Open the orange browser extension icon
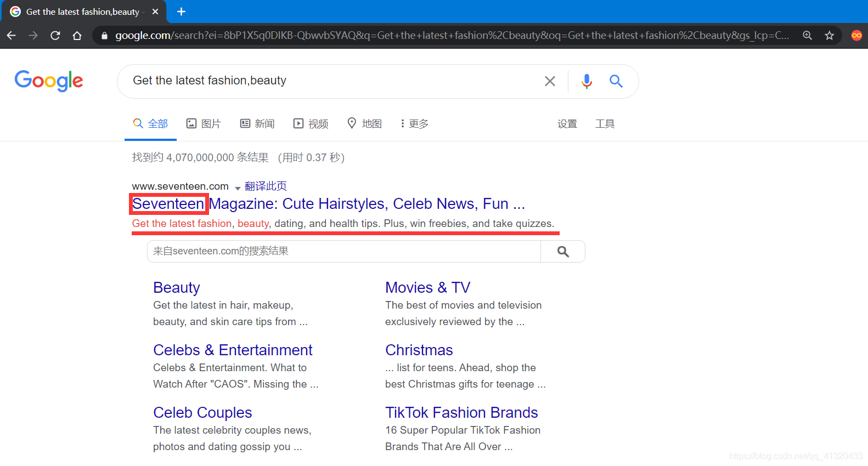The height and width of the screenshot is (466, 868). (x=856, y=36)
